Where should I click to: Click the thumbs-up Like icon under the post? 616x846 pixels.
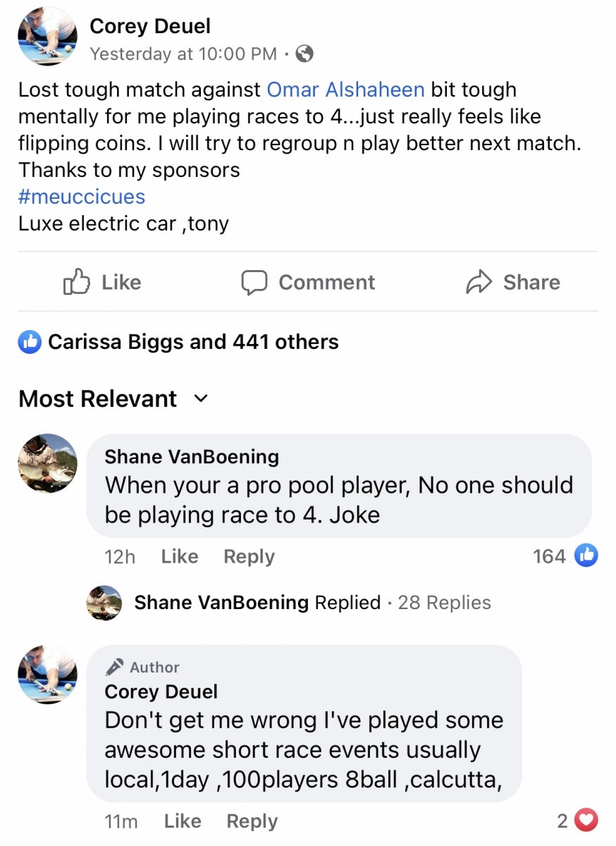[x=78, y=282]
